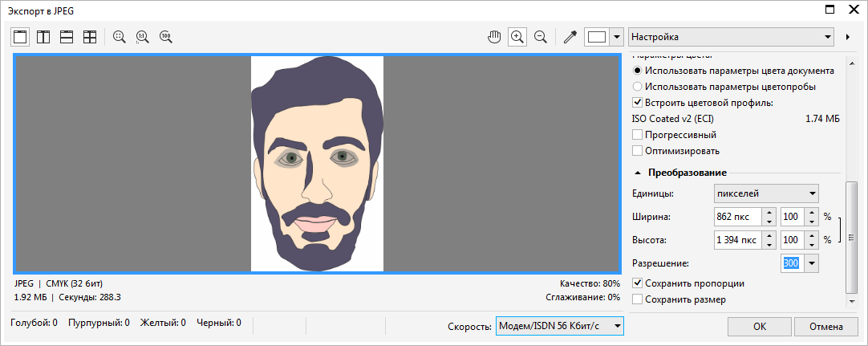
Task: Open the Настройка preset dropdown
Action: (x=731, y=37)
